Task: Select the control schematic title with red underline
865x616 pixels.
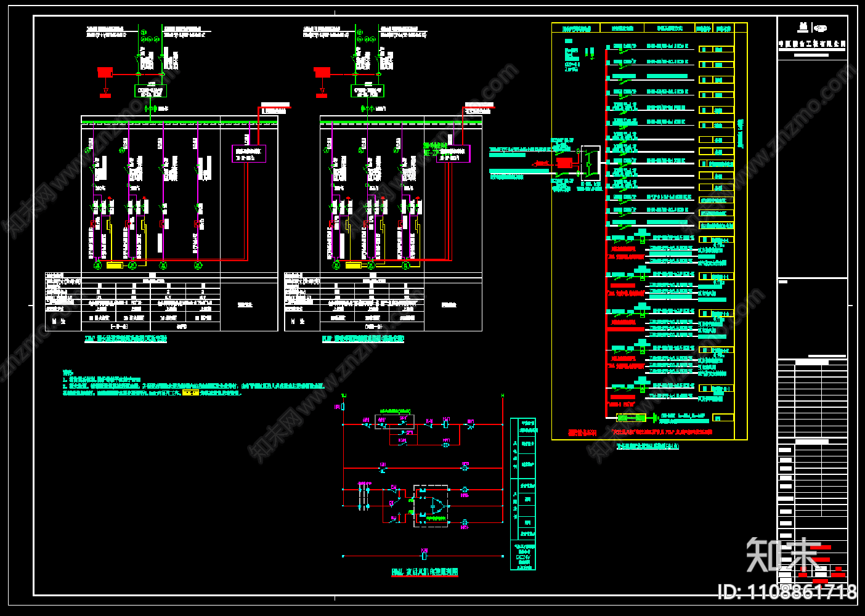Action: pos(424,572)
